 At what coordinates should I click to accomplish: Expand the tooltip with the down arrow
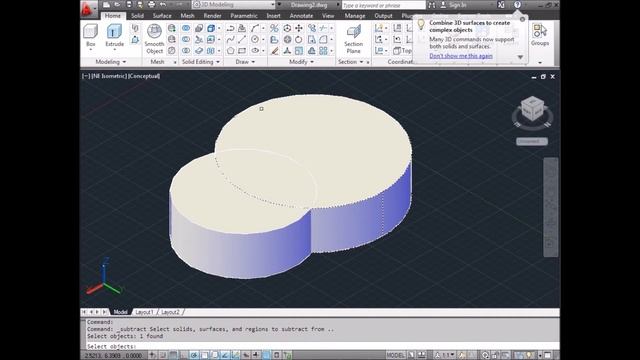tap(520, 57)
